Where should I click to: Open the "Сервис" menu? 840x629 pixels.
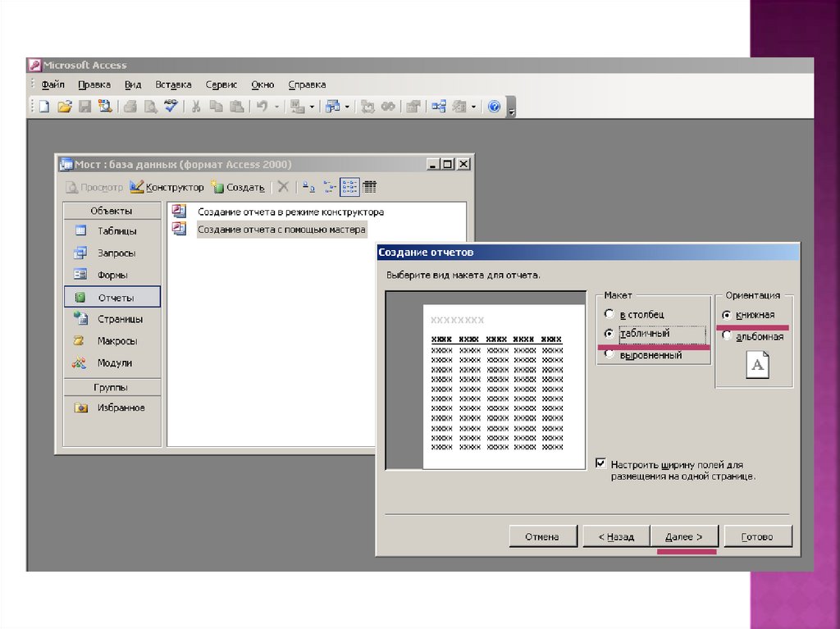point(221,84)
